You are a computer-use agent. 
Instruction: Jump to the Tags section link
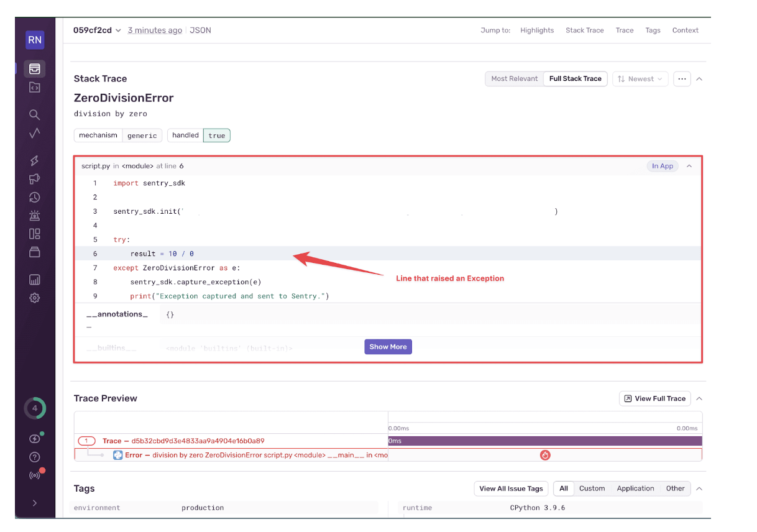point(653,30)
